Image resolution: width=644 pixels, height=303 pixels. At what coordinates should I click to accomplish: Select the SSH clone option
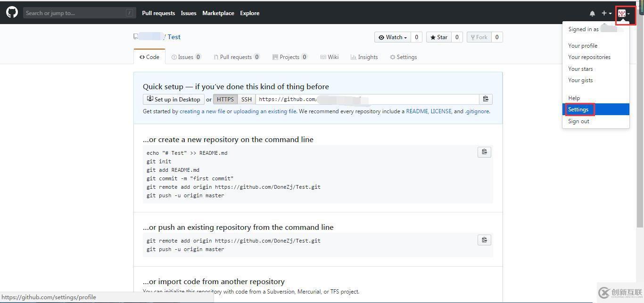pyautogui.click(x=247, y=99)
